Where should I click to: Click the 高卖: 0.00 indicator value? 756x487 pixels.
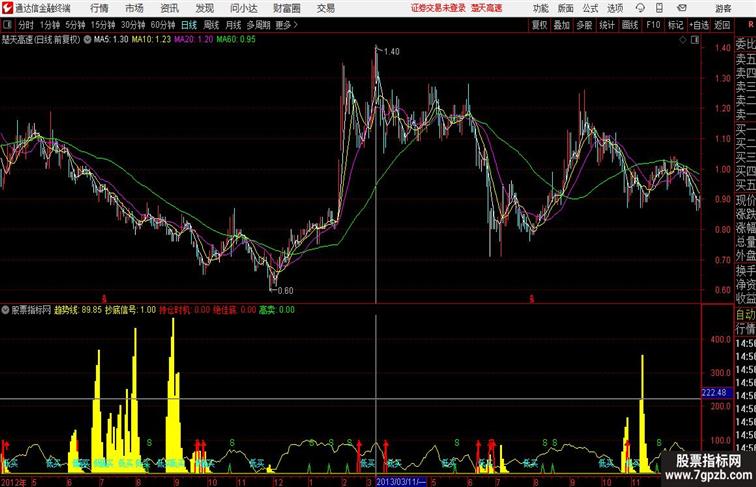tap(277, 310)
